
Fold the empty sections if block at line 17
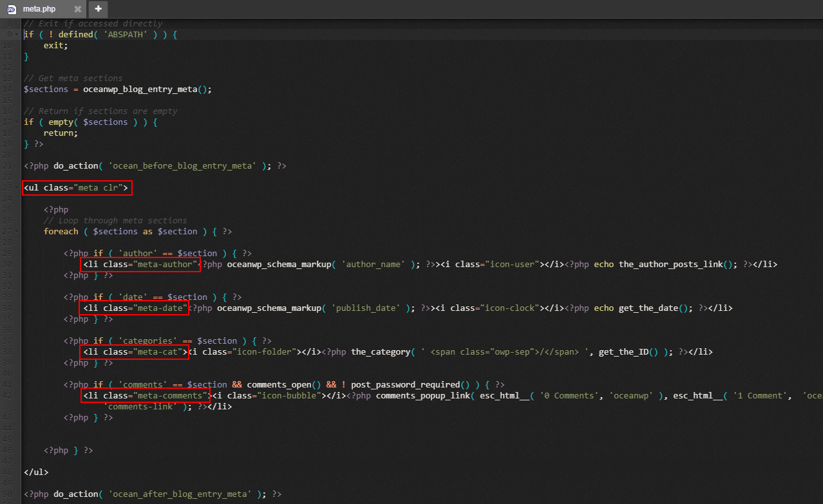click(x=18, y=122)
